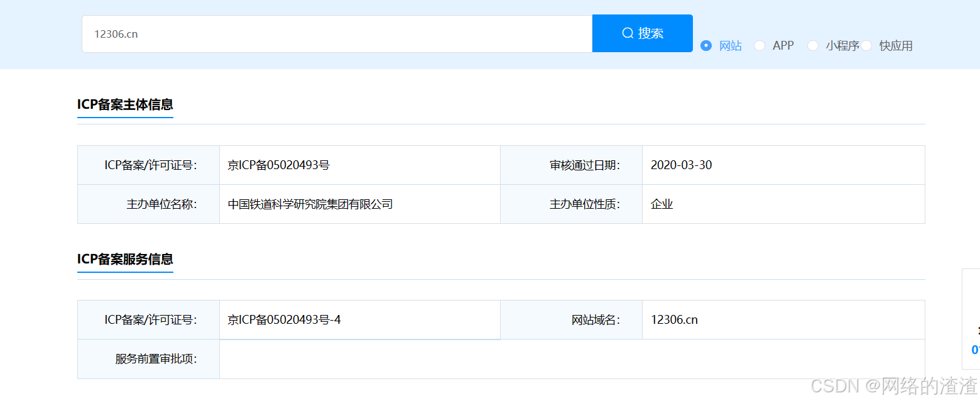Select the 快应用 radio button
This screenshot has width=980, height=403.
(x=866, y=46)
